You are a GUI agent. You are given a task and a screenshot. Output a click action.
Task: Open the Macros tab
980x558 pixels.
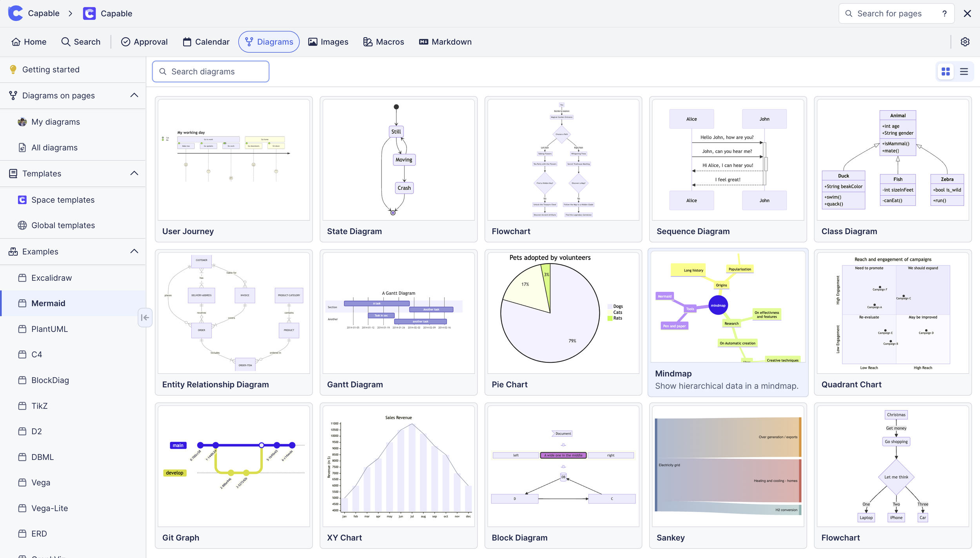(x=383, y=42)
